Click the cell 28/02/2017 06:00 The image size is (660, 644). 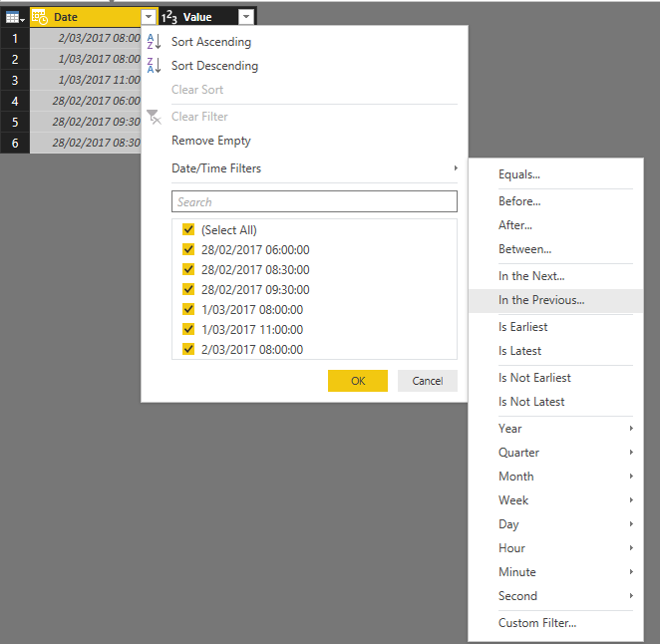pos(86,101)
